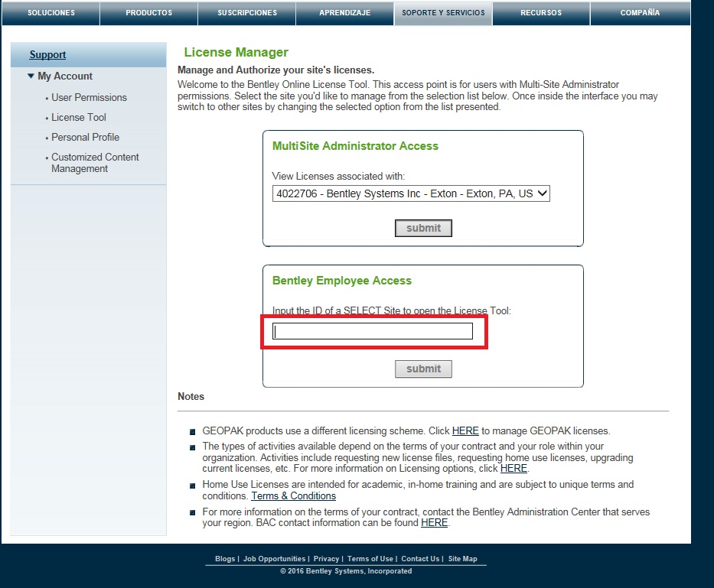Open the SUSCRIPCIONES menu
The height and width of the screenshot is (588, 714).
[247, 13]
